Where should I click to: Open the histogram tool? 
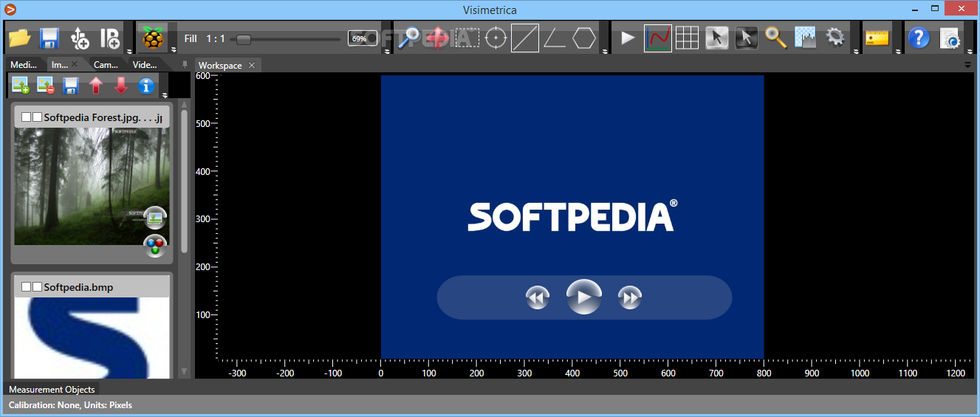click(806, 38)
